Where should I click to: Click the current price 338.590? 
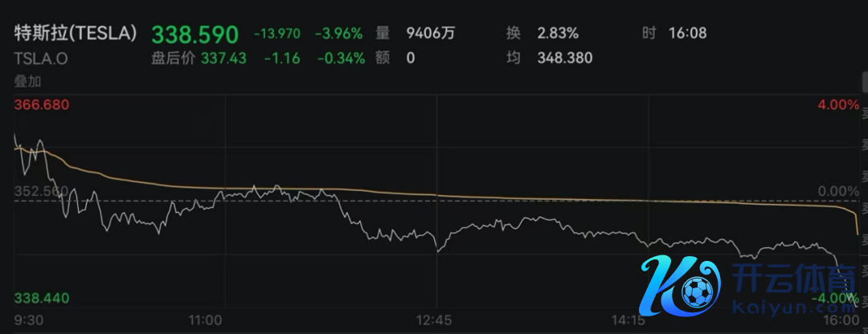tap(195, 35)
